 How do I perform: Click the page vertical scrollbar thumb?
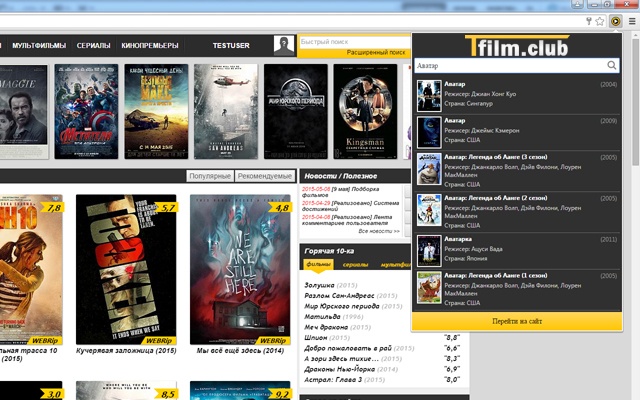[636, 102]
